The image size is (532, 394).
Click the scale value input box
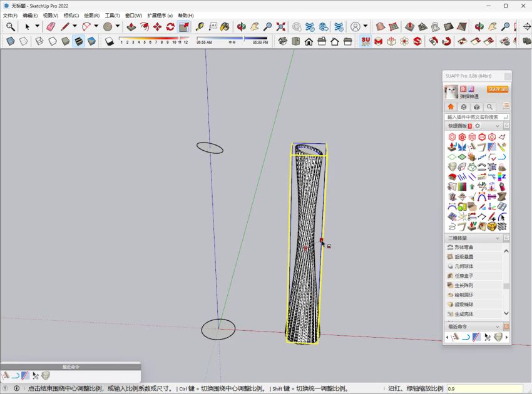(x=485, y=388)
